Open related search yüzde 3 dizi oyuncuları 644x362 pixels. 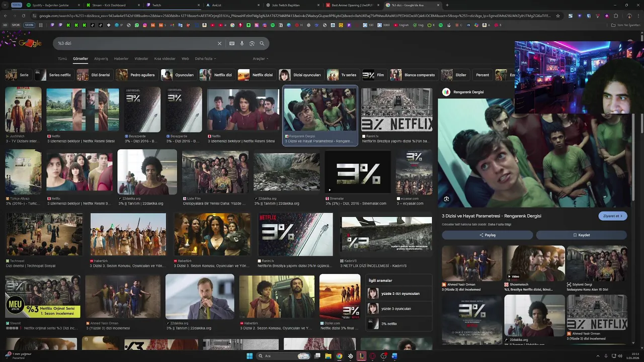point(399,294)
